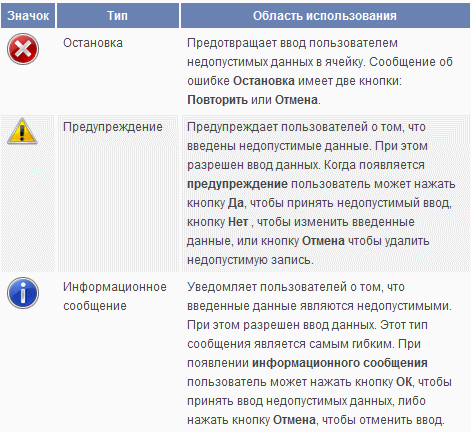This screenshot has width=471, height=432.
Task: Click bold 'Отмена' in the warning description
Action: [323, 241]
